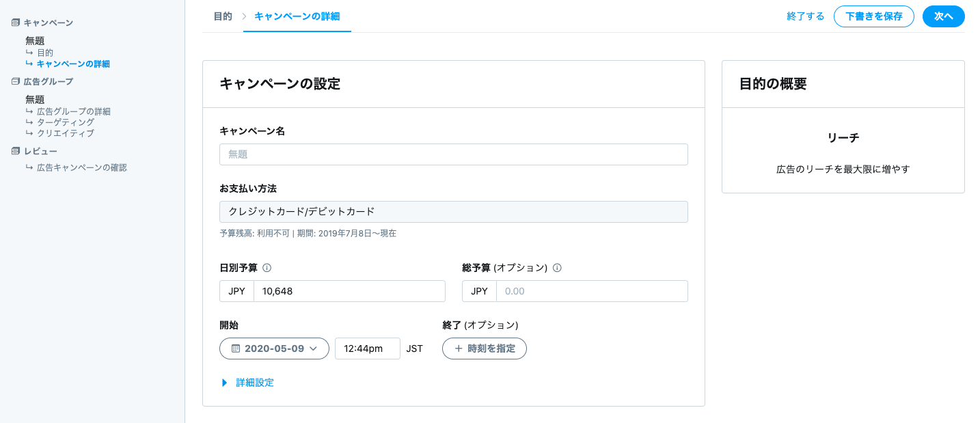Open 広告キャンペーンの確認 in sidebar

(x=82, y=167)
